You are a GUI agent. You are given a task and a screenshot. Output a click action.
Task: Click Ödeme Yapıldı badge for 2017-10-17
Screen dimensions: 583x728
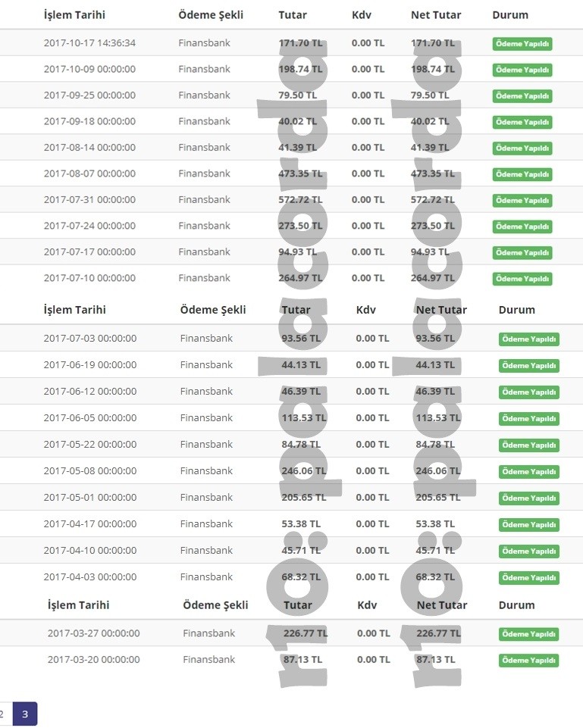(522, 44)
